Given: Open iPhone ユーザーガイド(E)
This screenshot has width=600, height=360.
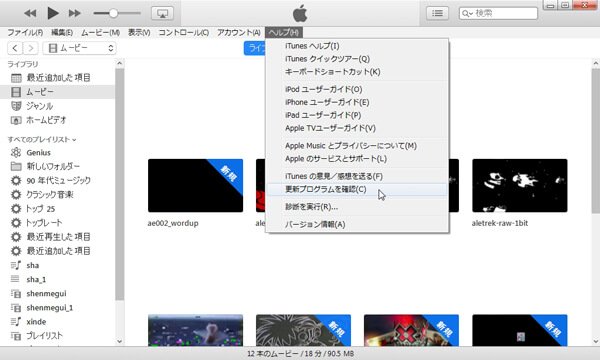Looking at the screenshot, I should 357,103.
